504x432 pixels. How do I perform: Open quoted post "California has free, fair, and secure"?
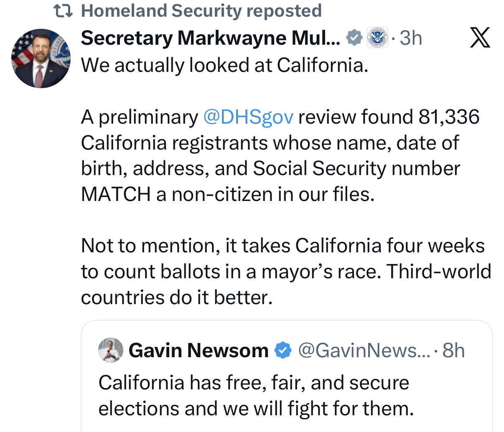254,383
